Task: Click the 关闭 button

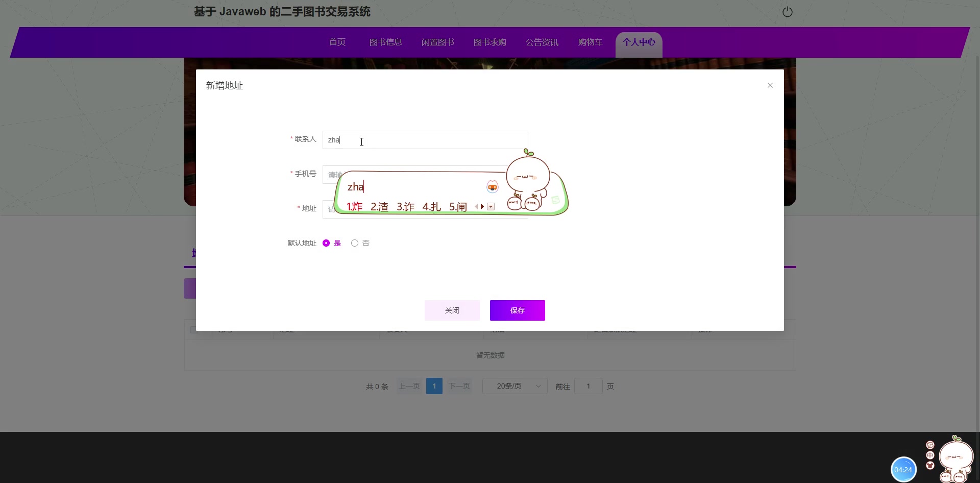Action: (452, 310)
